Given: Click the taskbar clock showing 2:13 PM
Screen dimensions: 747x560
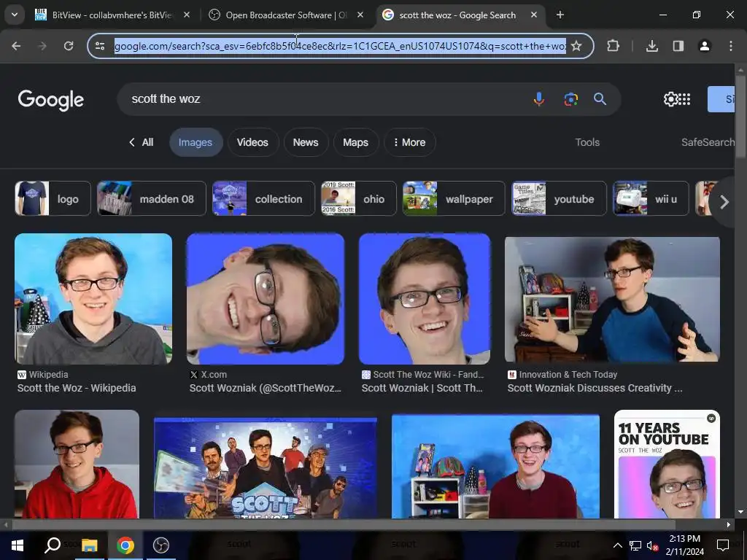Looking at the screenshot, I should (684, 545).
